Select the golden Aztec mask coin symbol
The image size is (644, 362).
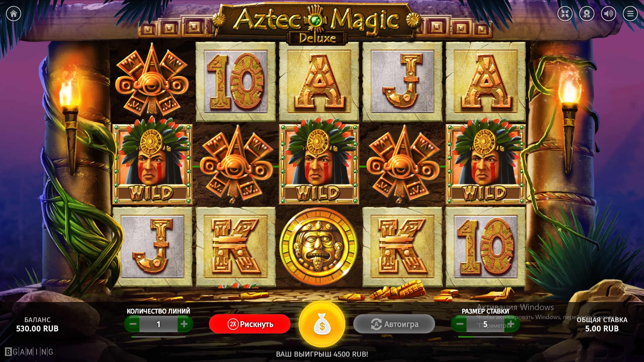point(318,247)
